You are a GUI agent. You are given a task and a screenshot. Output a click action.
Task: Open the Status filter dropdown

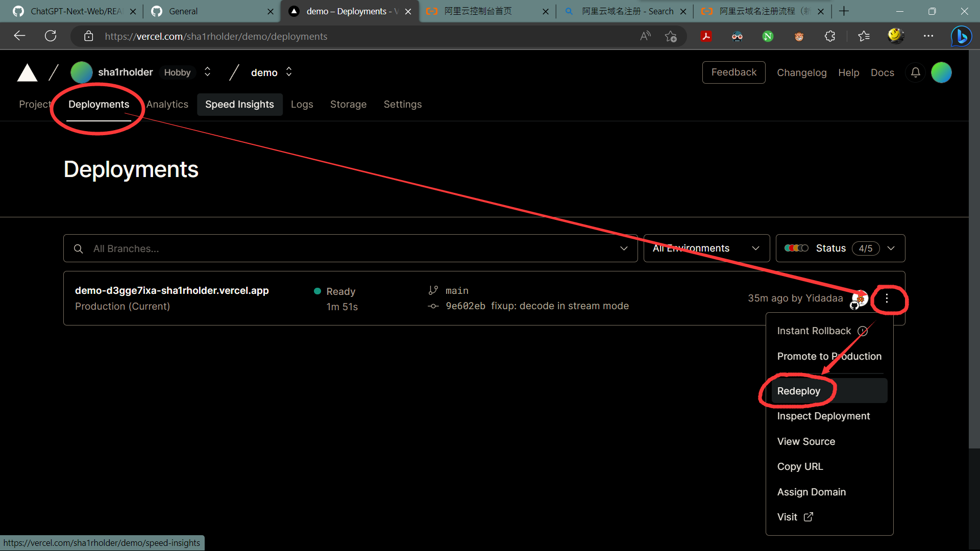[840, 248]
